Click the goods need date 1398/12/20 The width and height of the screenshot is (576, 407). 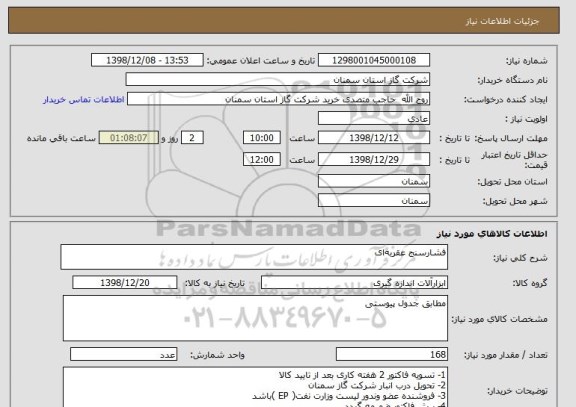[125, 282]
